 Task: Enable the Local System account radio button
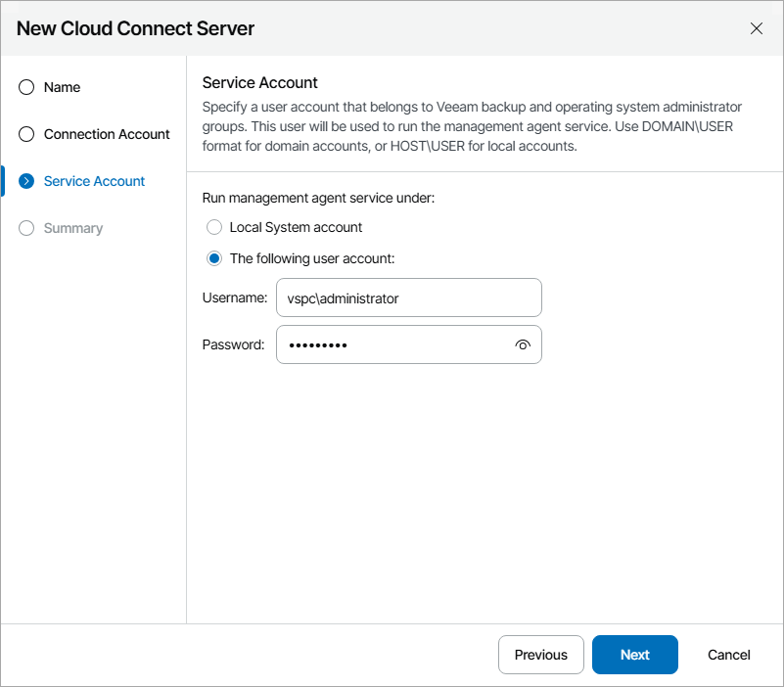coord(214,227)
